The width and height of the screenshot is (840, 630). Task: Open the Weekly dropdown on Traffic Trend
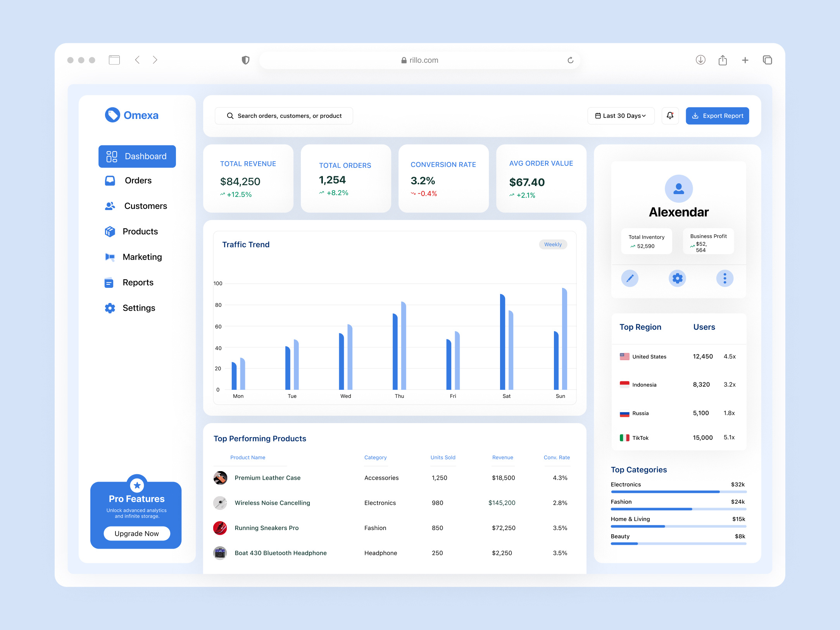click(553, 244)
